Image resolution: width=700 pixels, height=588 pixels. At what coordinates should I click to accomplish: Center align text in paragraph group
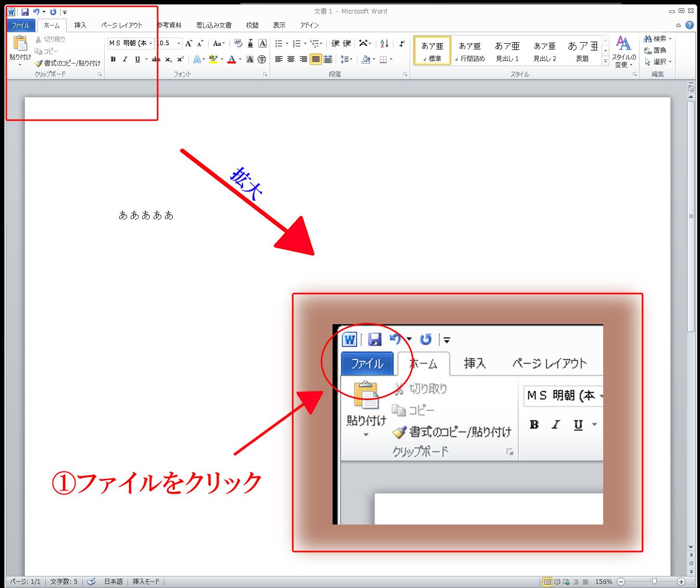[x=291, y=59]
